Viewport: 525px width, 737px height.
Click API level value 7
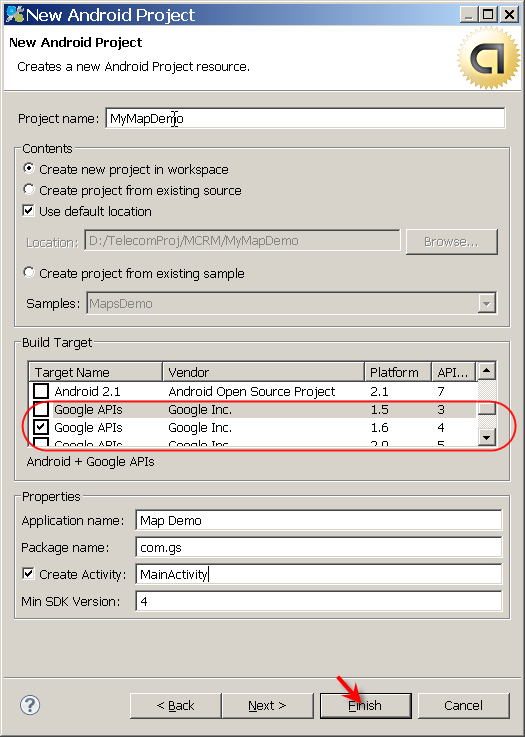pos(441,391)
